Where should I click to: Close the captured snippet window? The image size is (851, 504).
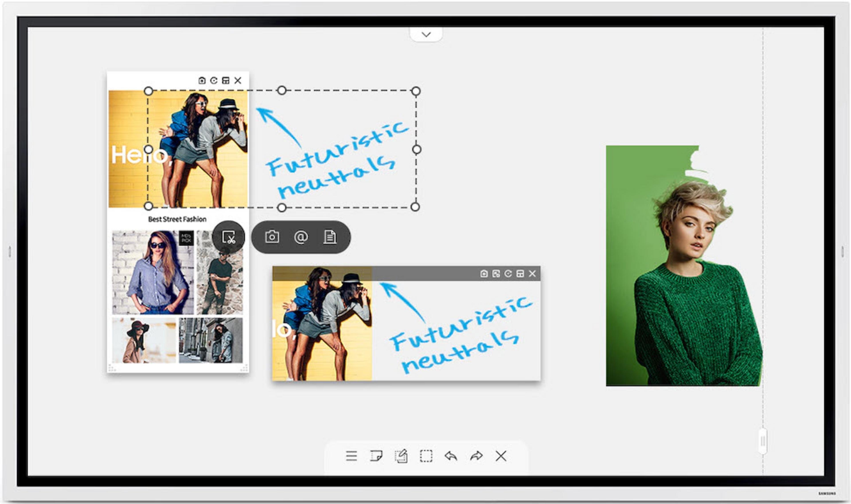click(x=532, y=273)
